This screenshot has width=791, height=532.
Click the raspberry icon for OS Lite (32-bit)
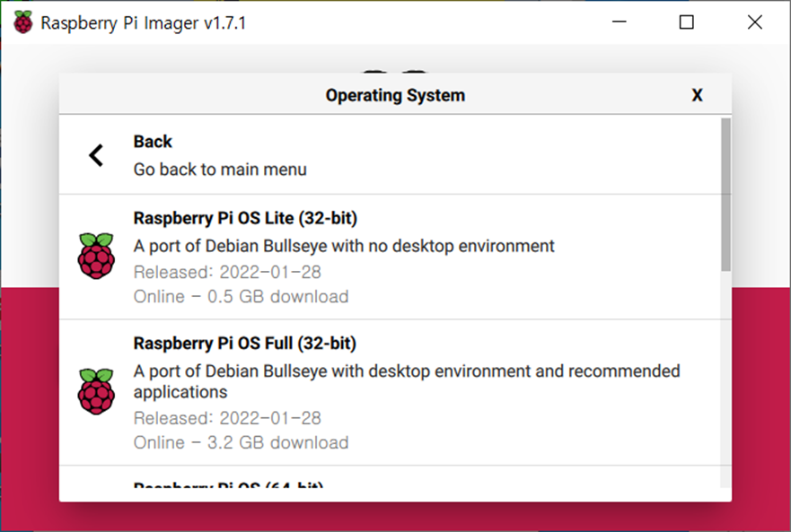(x=96, y=256)
